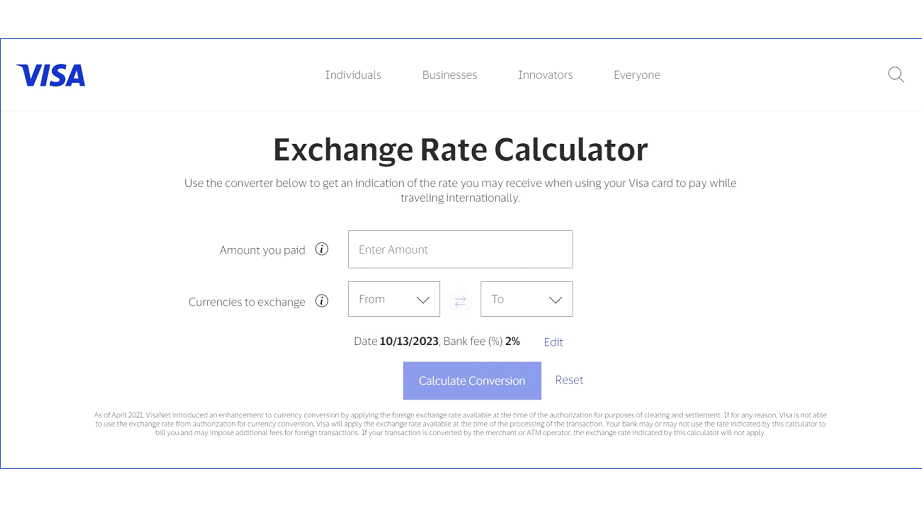The height and width of the screenshot is (528, 922).
Task: Click the Amount you paid label
Action: click(x=262, y=250)
